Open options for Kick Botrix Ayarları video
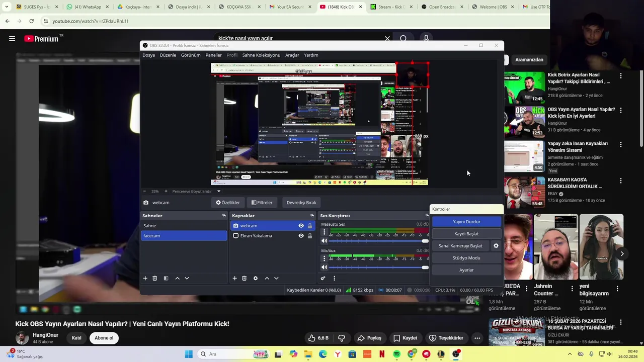 (x=620, y=76)
